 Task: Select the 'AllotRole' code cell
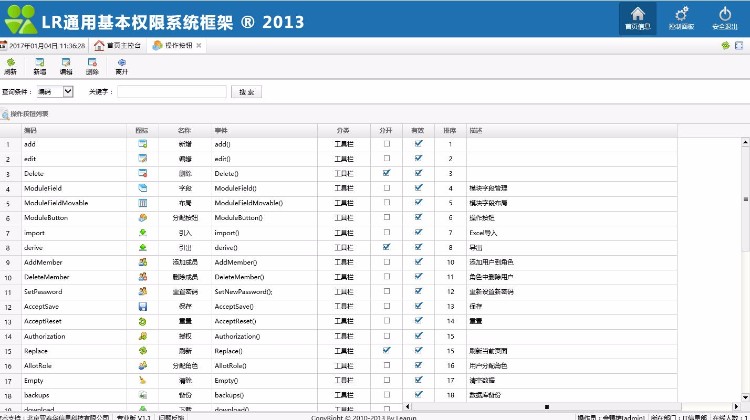(74, 365)
